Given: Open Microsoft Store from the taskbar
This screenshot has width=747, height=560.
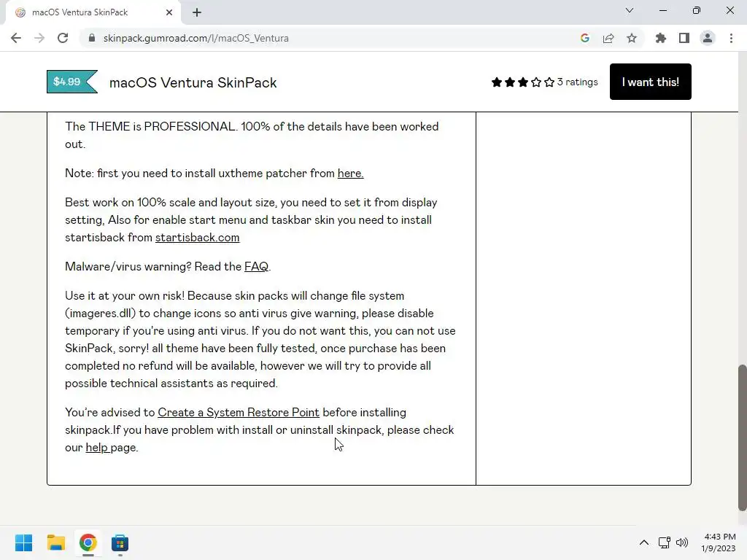Looking at the screenshot, I should [x=120, y=542].
